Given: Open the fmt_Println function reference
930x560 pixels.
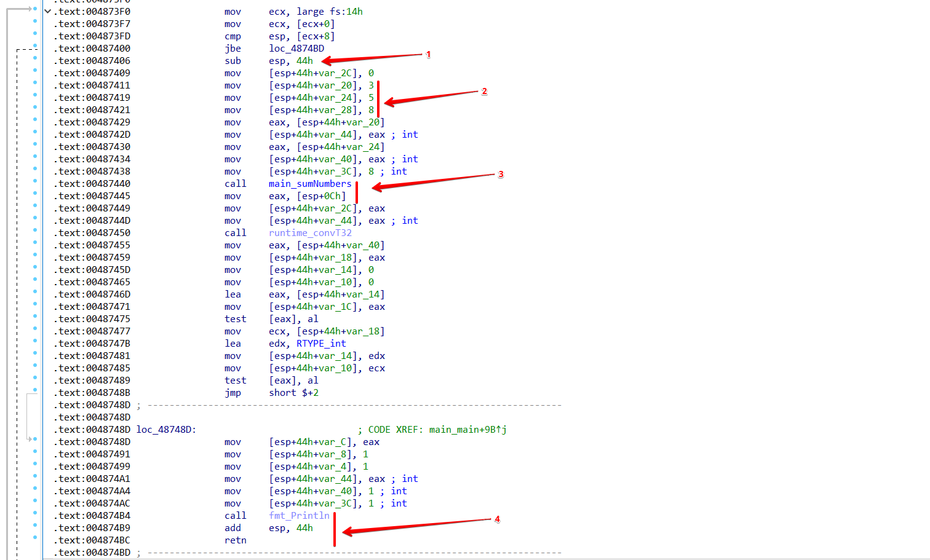Looking at the screenshot, I should 299,516.
